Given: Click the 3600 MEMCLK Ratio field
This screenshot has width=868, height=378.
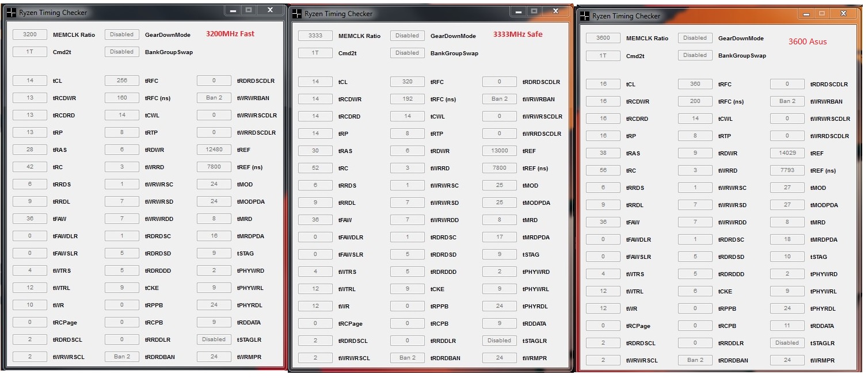Looking at the screenshot, I should coord(603,38).
